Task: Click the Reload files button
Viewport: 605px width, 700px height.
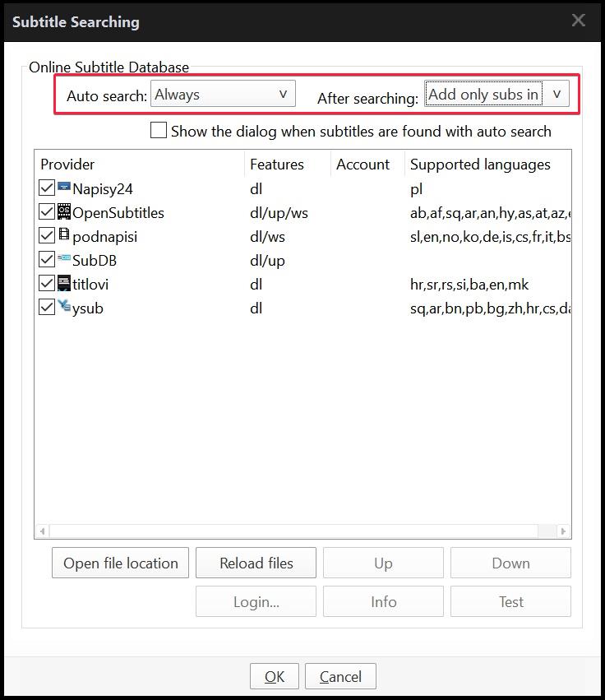Action: [x=256, y=563]
